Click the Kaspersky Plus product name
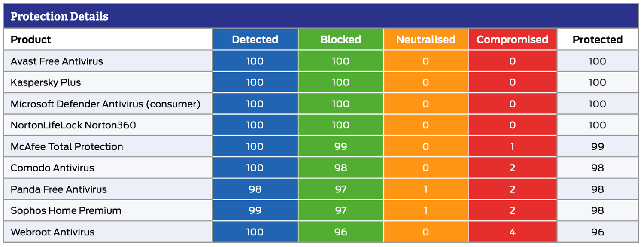 coord(46,82)
